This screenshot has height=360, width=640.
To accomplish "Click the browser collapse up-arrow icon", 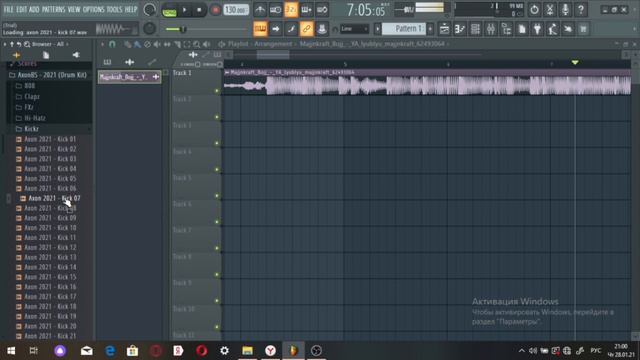I will point(12,44).
